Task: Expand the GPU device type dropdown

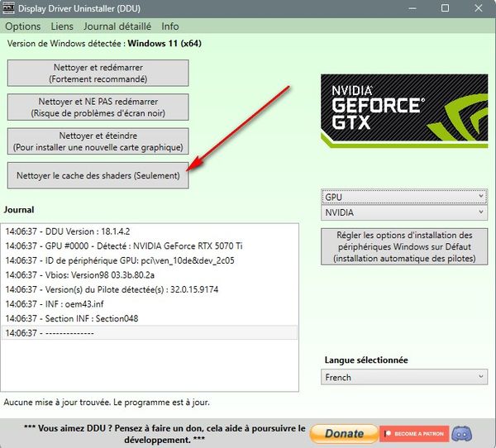Action: pos(404,198)
